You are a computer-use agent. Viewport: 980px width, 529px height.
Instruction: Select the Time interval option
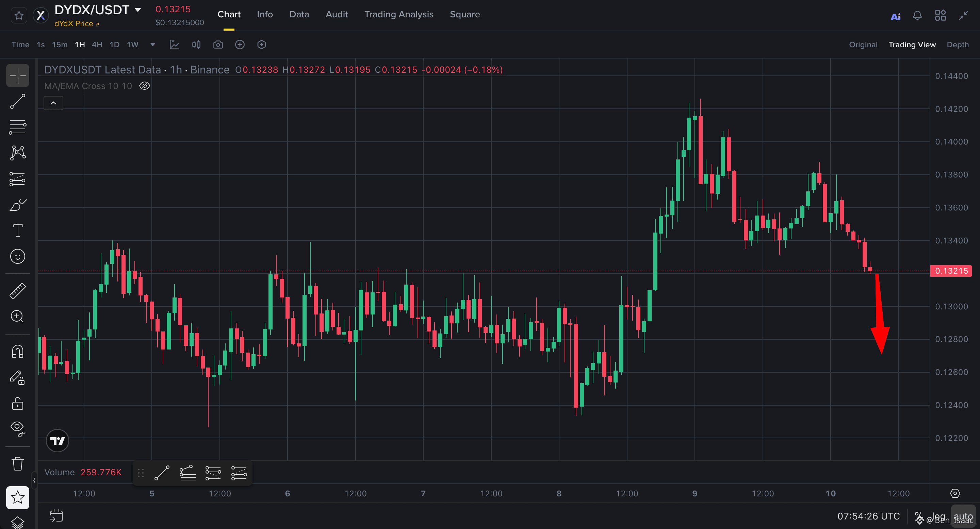20,45
